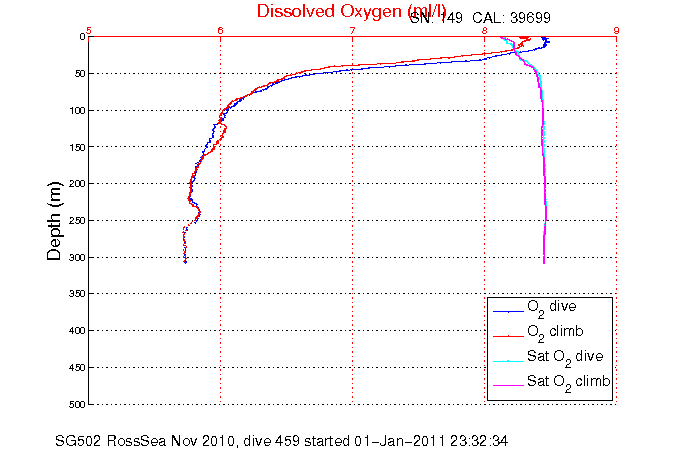Click the Depth (m) axis label
The image size is (681, 454).
point(55,221)
